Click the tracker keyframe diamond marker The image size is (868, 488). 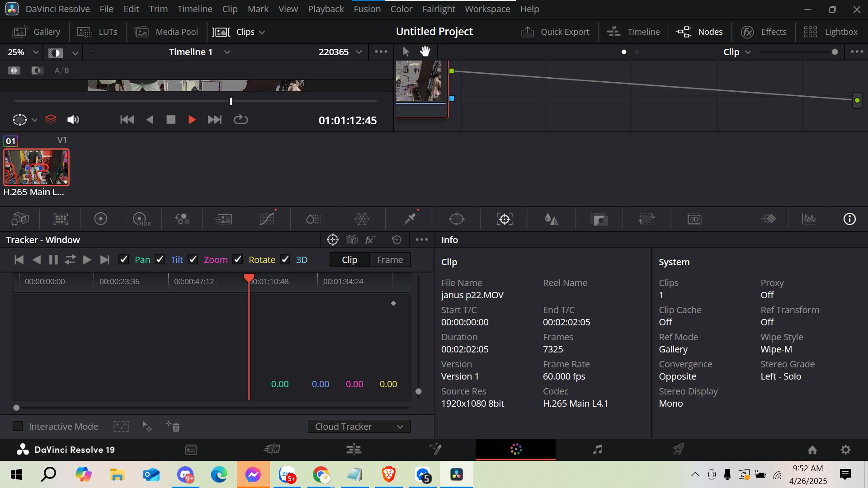393,303
